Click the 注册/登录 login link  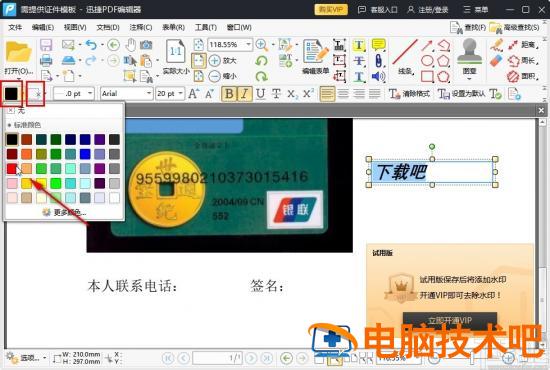pyautogui.click(x=428, y=9)
